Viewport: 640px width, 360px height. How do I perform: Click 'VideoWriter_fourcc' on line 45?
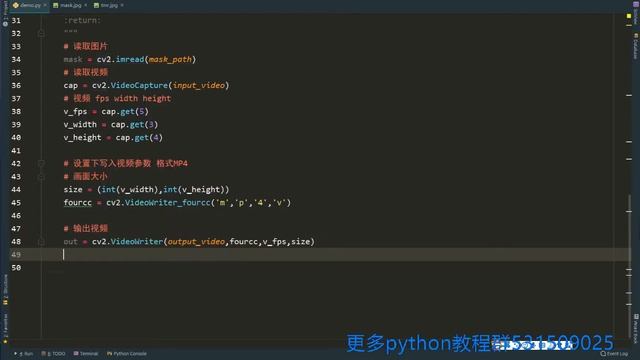[168, 203]
